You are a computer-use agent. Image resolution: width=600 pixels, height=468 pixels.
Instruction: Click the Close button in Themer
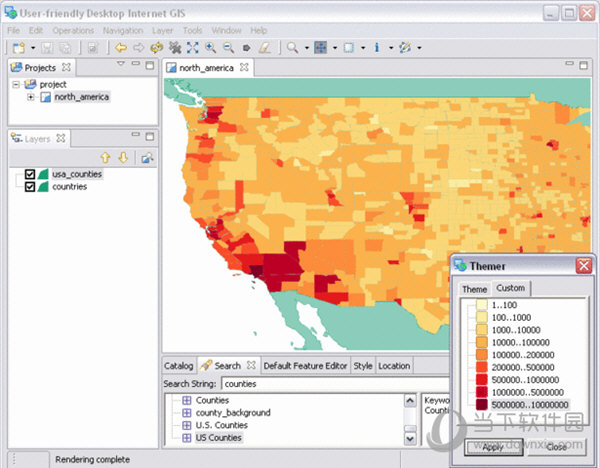click(x=557, y=446)
